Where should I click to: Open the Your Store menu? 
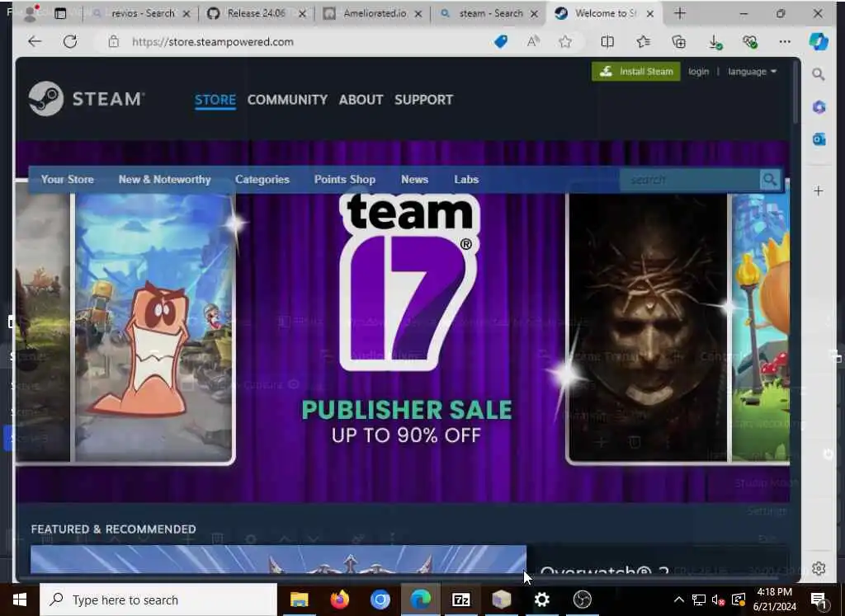pos(68,179)
